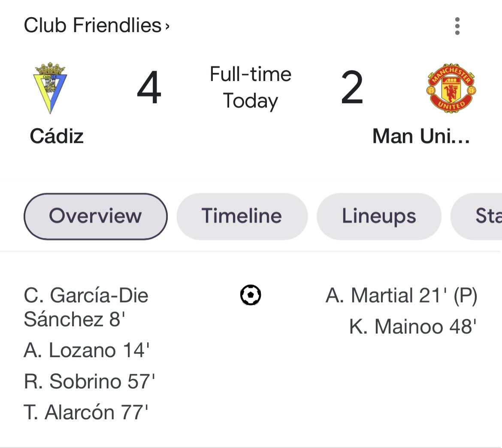
Task: Open the Man United team name link
Action: (x=421, y=136)
